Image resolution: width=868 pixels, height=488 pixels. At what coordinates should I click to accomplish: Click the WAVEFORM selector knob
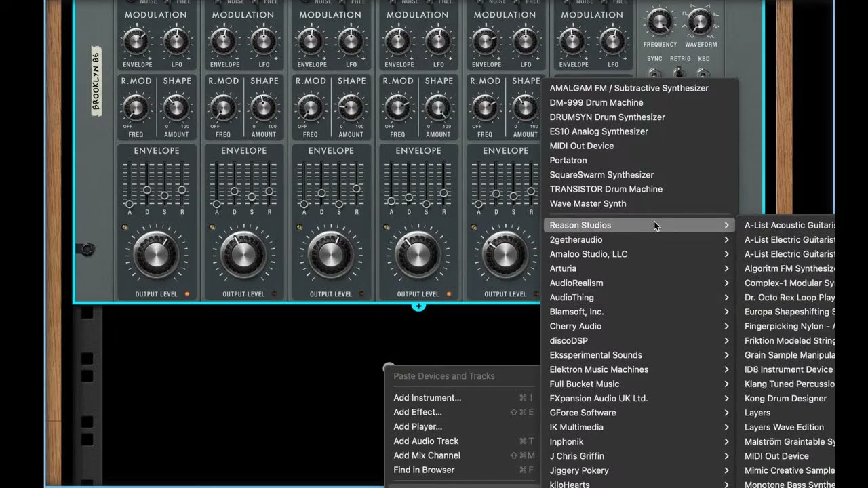pyautogui.click(x=701, y=21)
